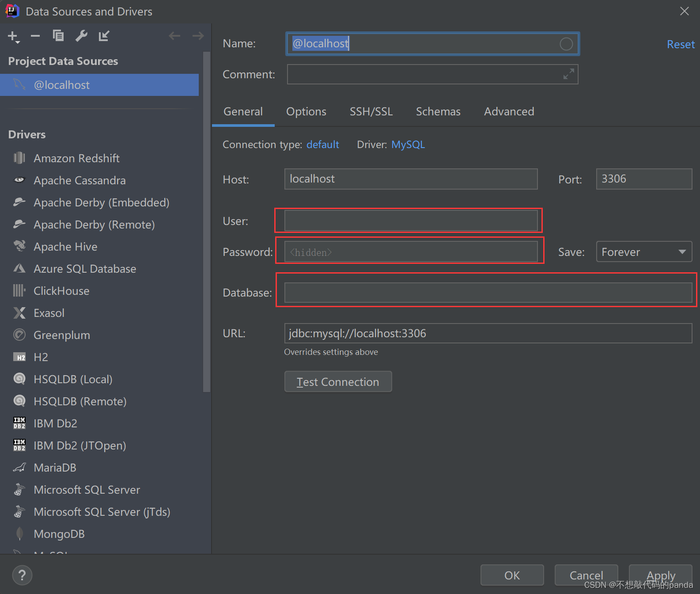
Task: Switch to the Advanced tab
Action: pyautogui.click(x=509, y=111)
